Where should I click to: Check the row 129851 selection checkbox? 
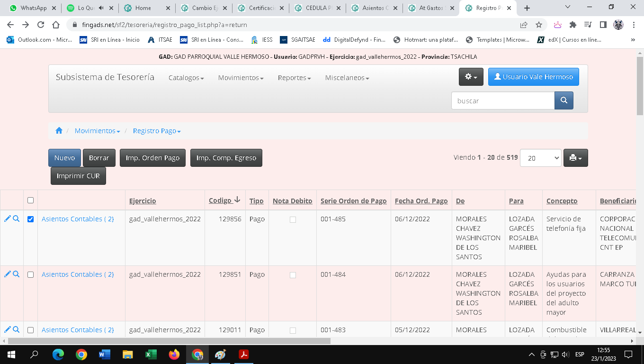pos(31,275)
